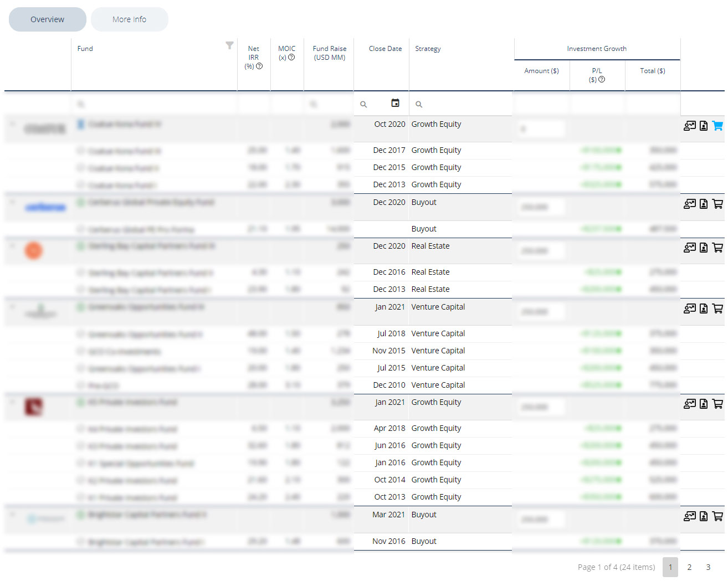Viewport: 728px width, 581px height.
Task: Select checkbox of Dec 2017 Growth Equity fund
Action: pyautogui.click(x=81, y=151)
